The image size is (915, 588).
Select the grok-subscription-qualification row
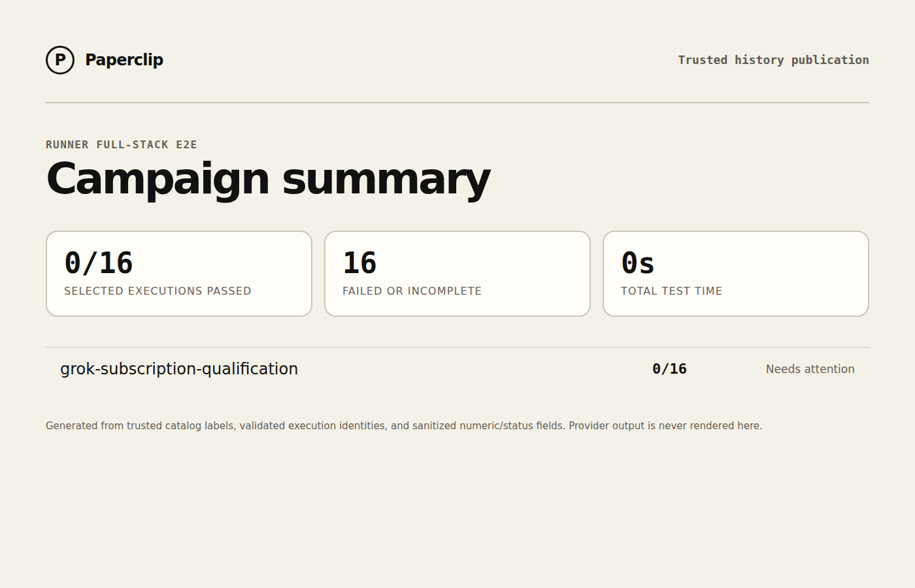pyautogui.click(x=457, y=369)
